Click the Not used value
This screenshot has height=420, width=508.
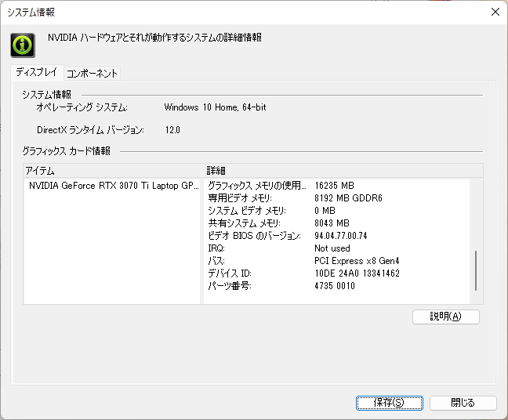[x=332, y=248]
